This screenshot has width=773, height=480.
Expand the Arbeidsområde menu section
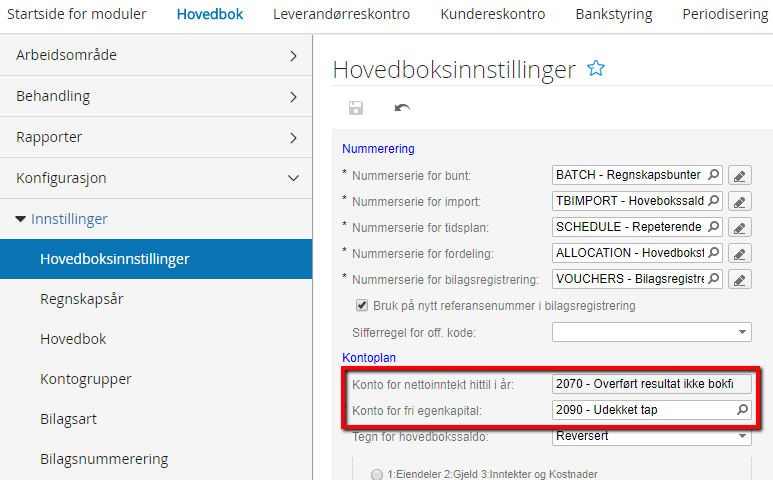click(156, 55)
